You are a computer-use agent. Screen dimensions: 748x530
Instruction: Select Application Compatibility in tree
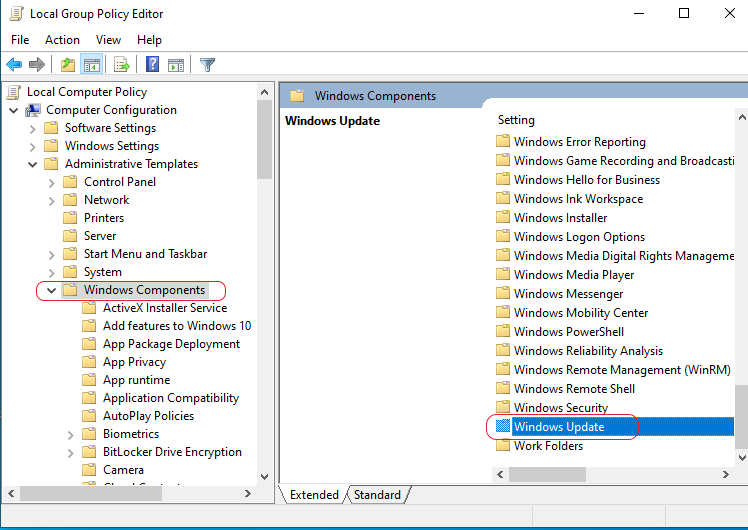[171, 398]
